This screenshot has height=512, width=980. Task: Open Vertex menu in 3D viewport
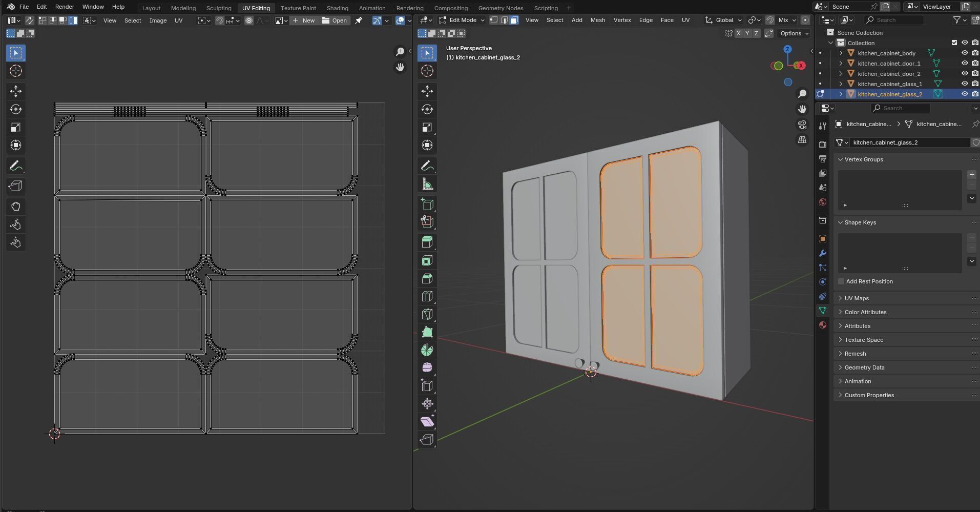click(622, 20)
